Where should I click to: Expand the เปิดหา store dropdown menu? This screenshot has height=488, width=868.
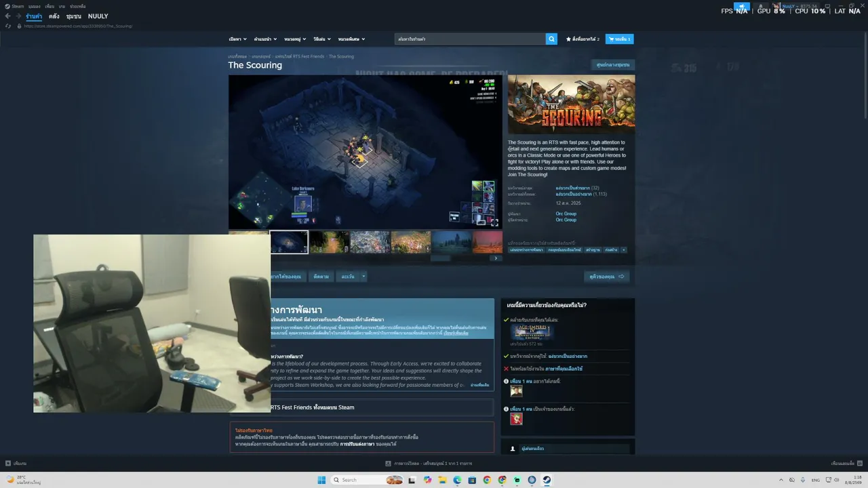[237, 39]
